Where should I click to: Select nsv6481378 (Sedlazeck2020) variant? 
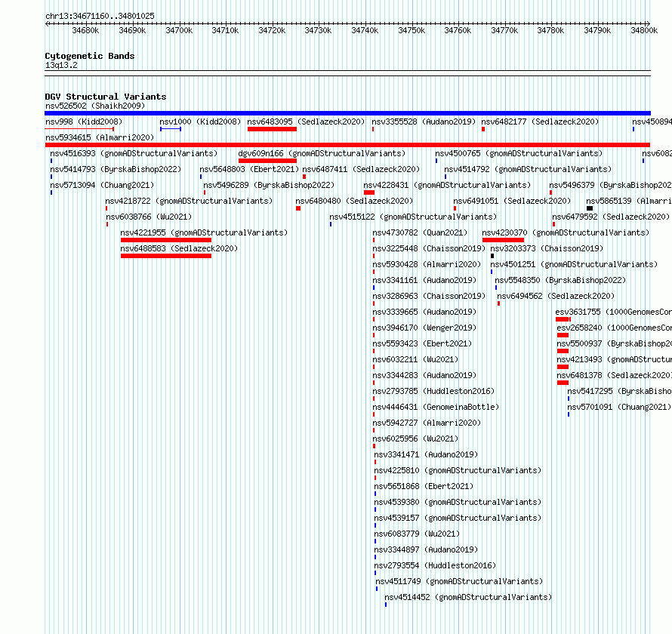click(614, 375)
